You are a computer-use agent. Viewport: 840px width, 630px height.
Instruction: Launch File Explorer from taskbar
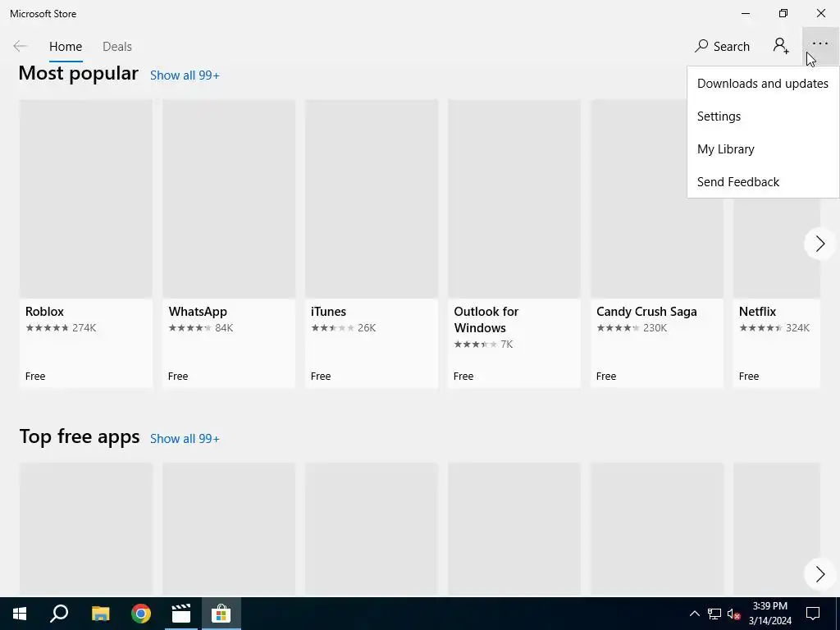click(100, 614)
